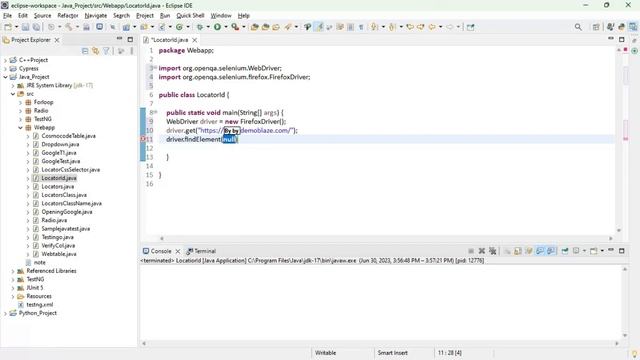Open the Open Perspective icon
Viewport: 640px width, 360px height.
596,27
